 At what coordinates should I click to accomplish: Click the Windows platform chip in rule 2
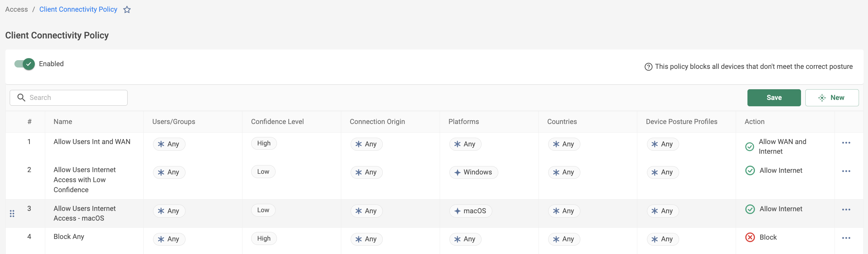click(474, 172)
